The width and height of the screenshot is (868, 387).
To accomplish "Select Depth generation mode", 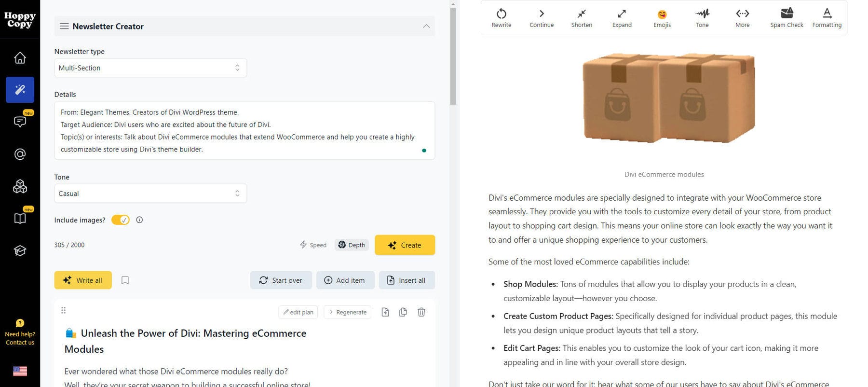I will click(x=352, y=245).
